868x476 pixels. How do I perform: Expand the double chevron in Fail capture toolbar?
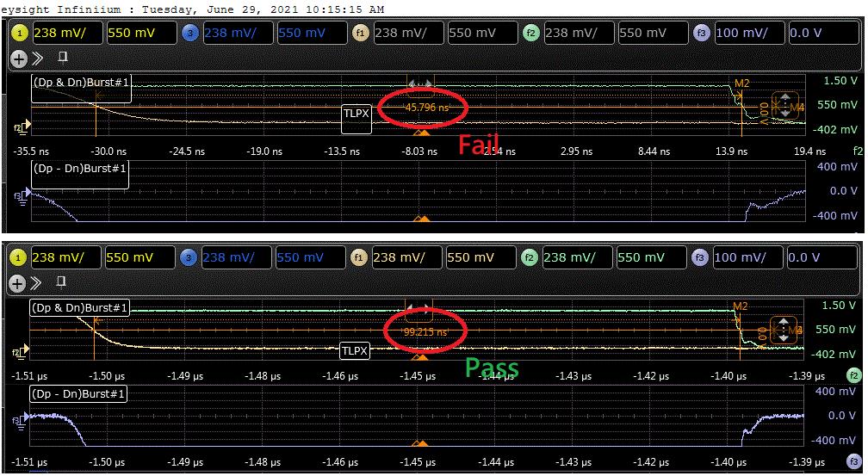pos(38,59)
